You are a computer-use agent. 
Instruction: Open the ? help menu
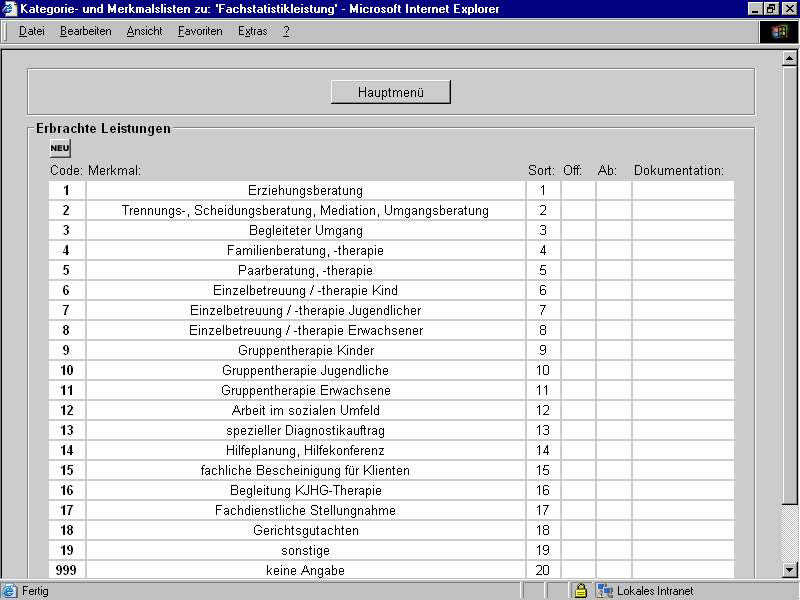287,31
